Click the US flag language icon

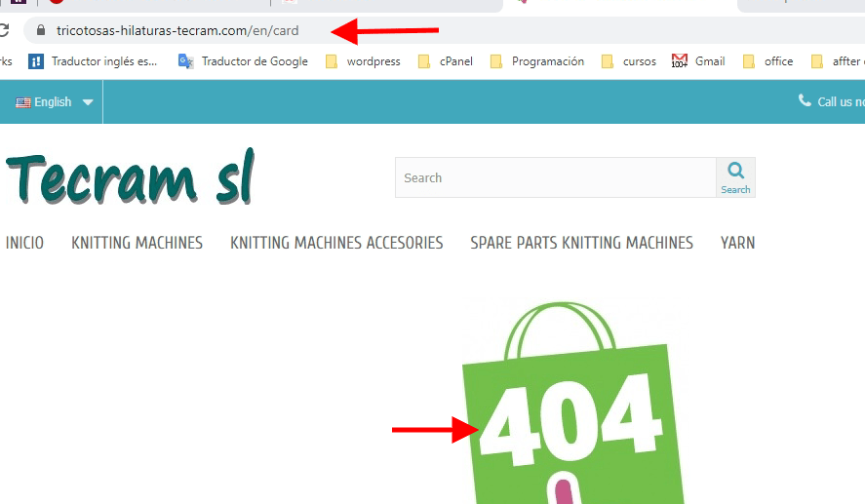click(x=23, y=102)
